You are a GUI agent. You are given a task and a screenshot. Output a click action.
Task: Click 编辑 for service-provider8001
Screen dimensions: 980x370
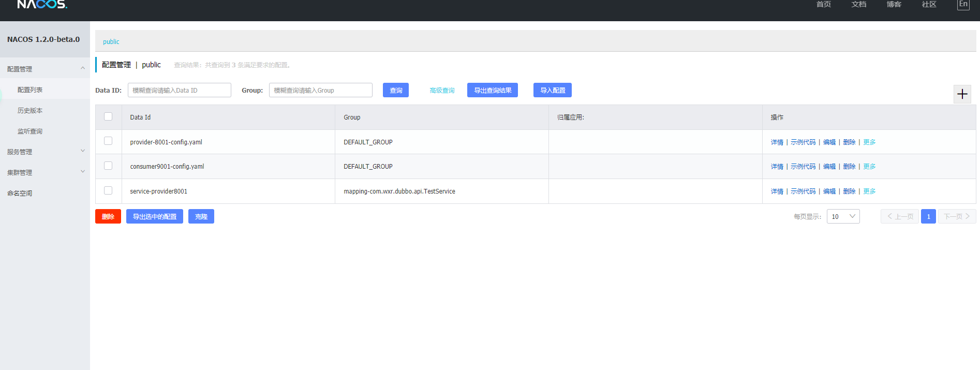[x=829, y=191]
